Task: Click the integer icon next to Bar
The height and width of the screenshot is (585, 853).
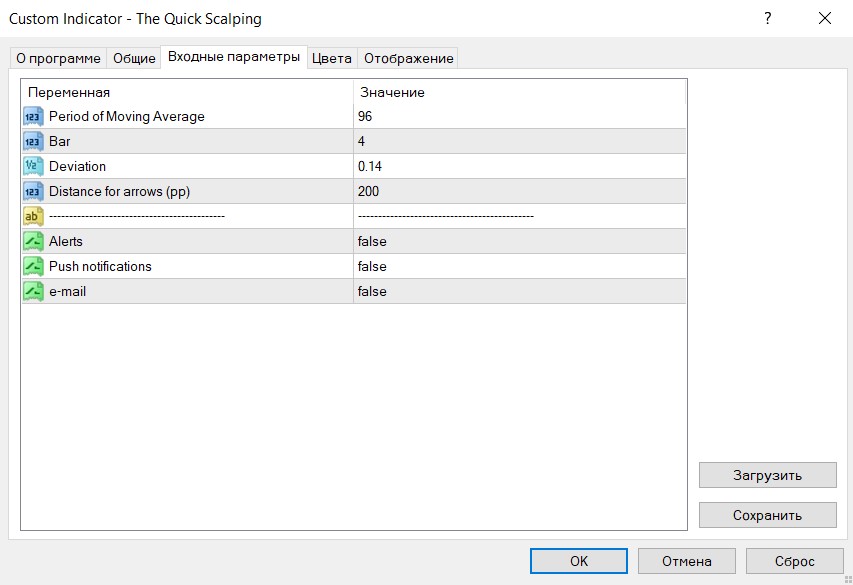Action: pyautogui.click(x=33, y=142)
